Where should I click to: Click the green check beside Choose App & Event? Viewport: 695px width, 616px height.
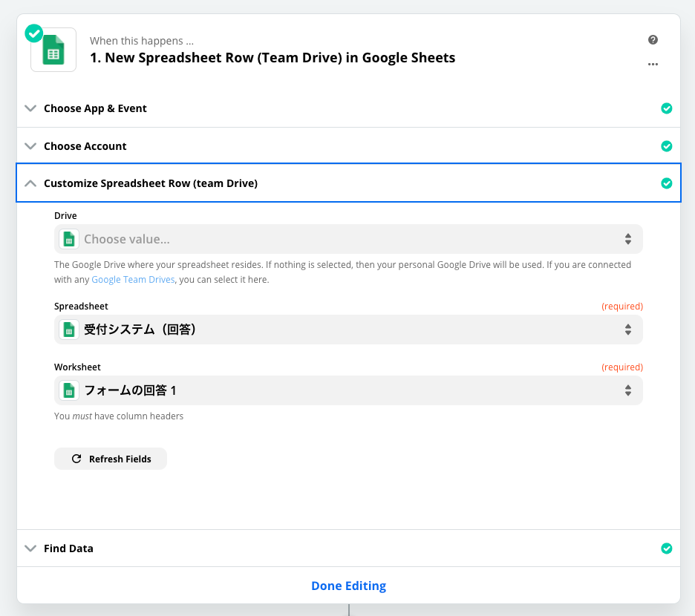coord(667,108)
